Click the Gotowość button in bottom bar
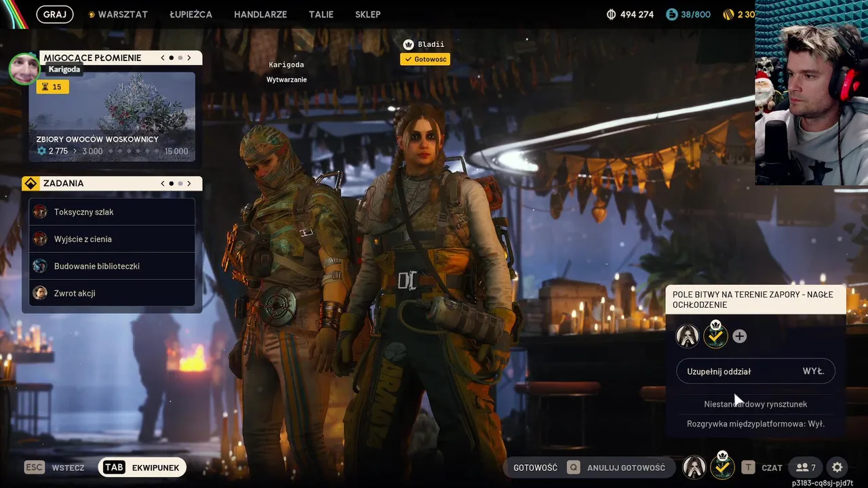This screenshot has width=868, height=488. pos(535,468)
